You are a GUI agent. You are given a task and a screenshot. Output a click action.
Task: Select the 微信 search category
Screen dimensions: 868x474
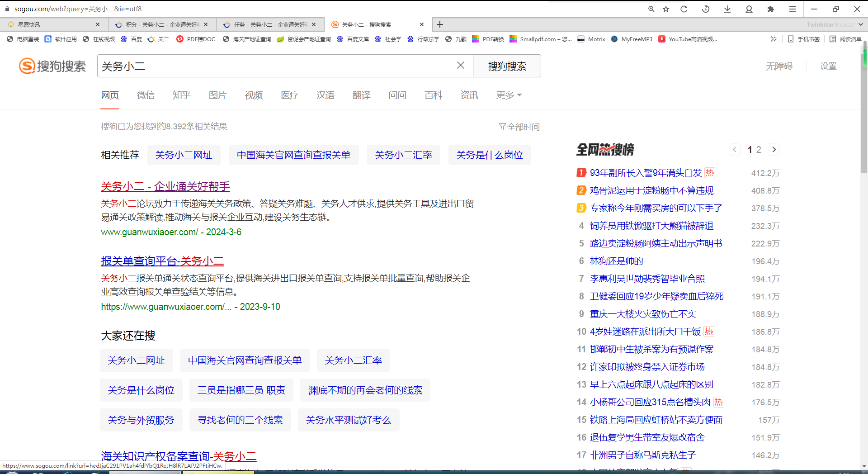(146, 95)
